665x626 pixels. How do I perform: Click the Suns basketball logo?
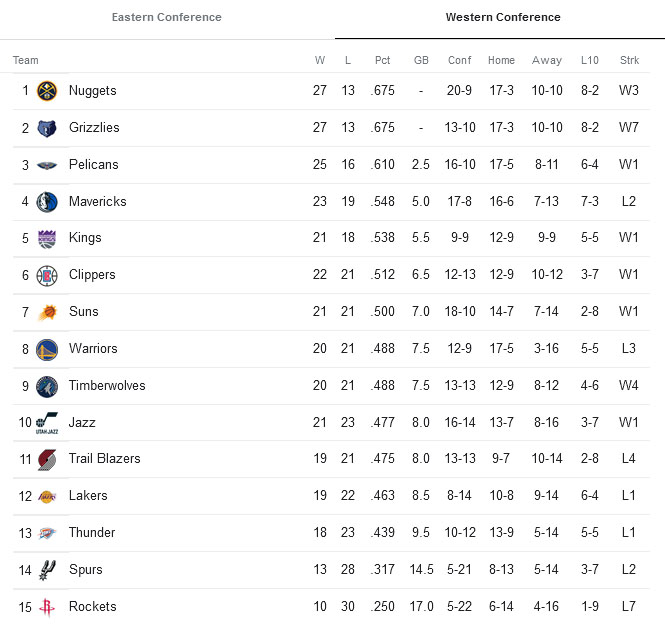coord(47,313)
